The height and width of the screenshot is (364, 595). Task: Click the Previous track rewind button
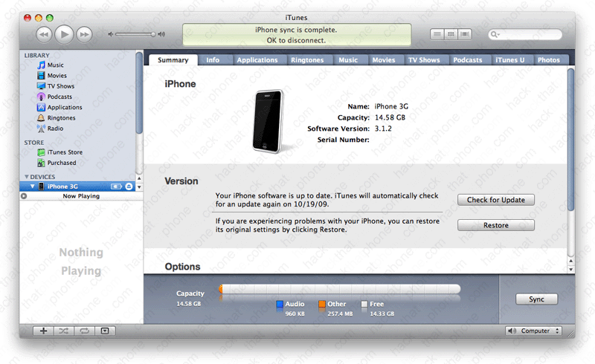pyautogui.click(x=44, y=34)
